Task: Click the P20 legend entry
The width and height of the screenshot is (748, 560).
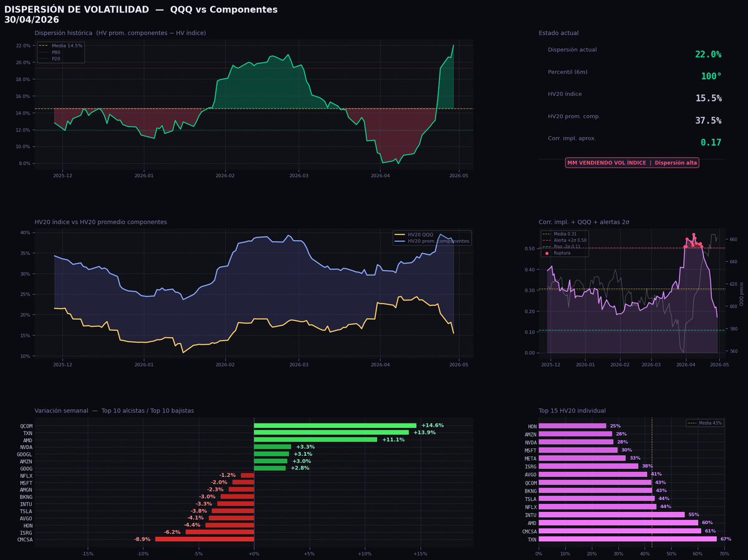Action: tap(49, 59)
